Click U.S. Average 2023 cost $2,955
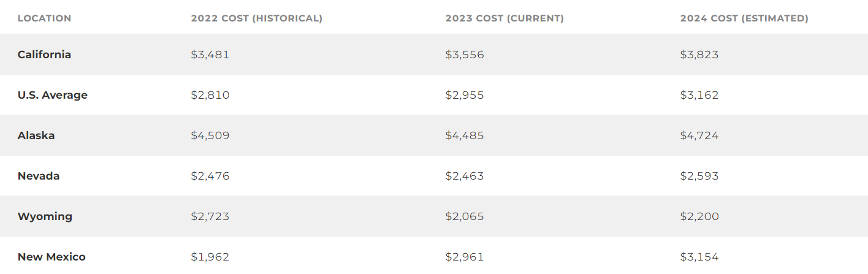This screenshot has height=274, width=868. [x=465, y=95]
